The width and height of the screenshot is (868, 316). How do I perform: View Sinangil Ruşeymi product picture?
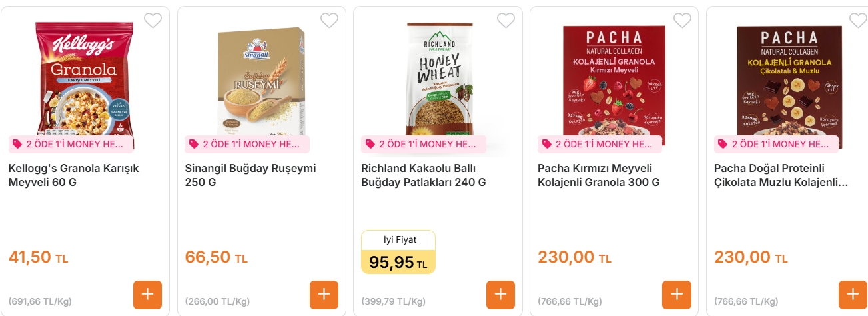coord(261,80)
